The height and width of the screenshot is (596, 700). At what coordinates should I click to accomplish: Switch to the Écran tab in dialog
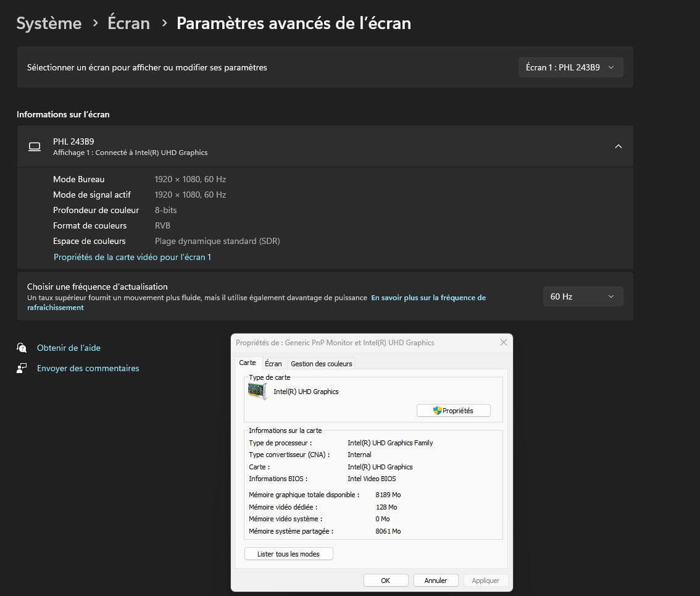point(273,364)
